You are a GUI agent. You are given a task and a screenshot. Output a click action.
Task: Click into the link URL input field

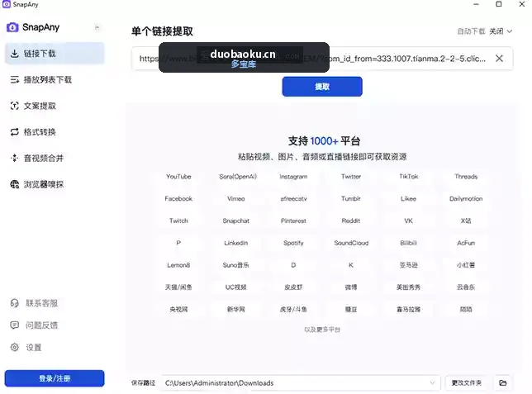pyautogui.click(x=322, y=59)
